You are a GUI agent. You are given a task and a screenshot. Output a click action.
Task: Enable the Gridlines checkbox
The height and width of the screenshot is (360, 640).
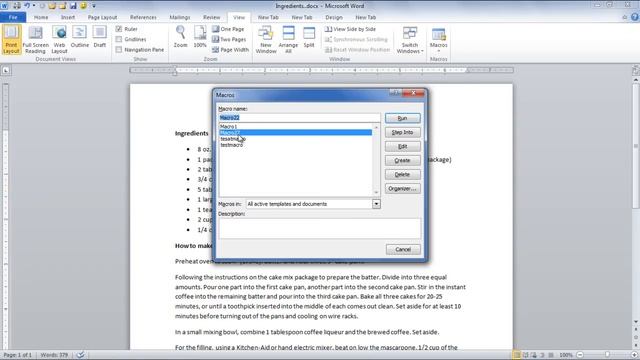[x=119, y=39]
